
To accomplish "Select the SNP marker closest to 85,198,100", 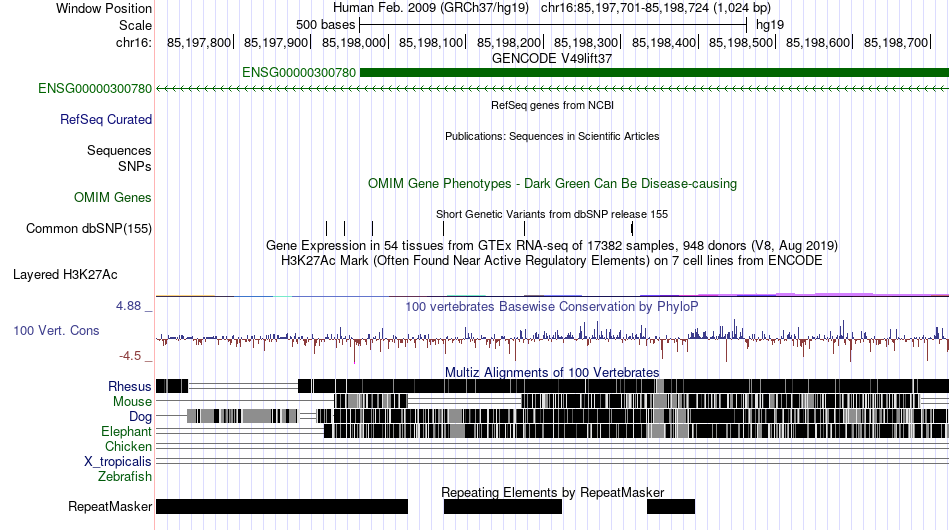I will [x=443, y=228].
